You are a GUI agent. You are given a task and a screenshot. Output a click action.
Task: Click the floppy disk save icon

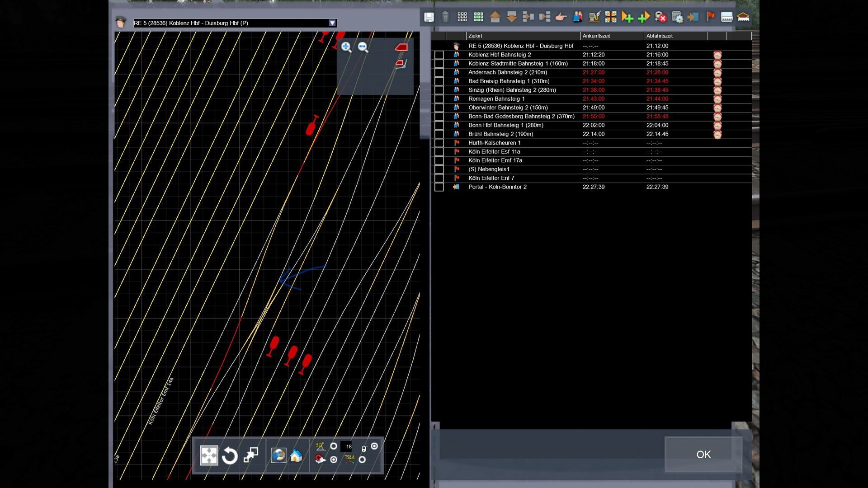429,17
